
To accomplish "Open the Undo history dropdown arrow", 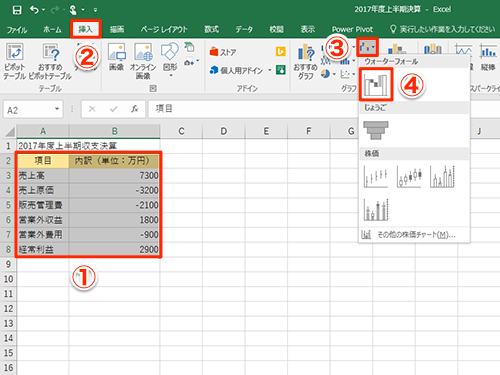I will coord(44,10).
